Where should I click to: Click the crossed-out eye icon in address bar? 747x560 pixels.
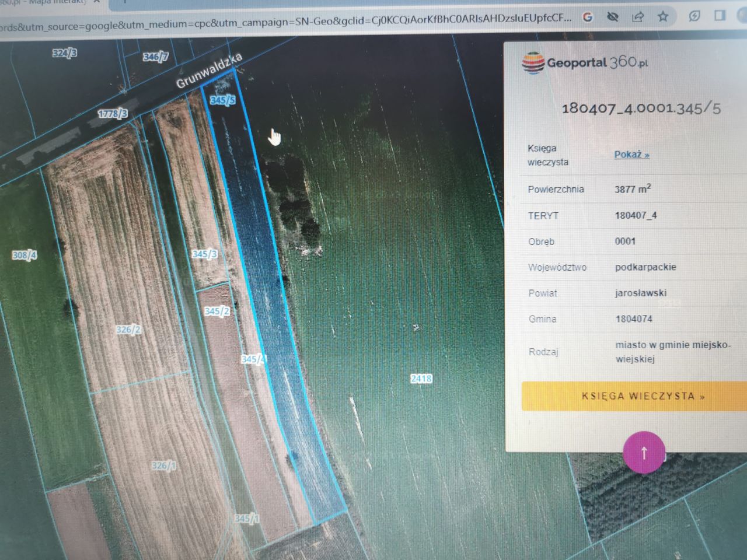[612, 17]
